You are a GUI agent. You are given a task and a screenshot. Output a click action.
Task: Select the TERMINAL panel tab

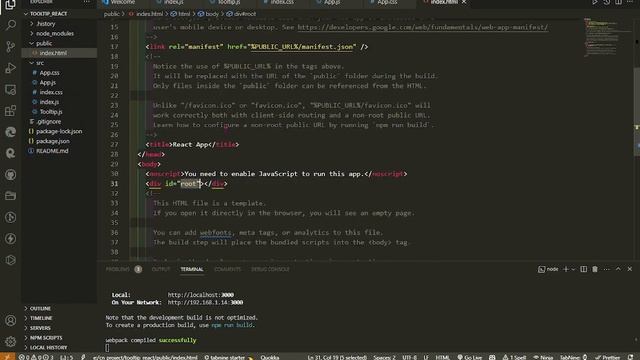[192, 269]
